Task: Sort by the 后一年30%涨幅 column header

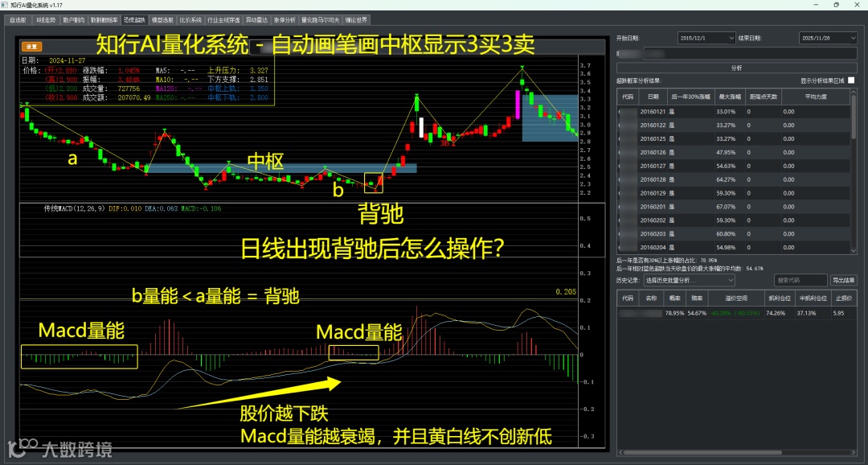Action: click(x=690, y=97)
